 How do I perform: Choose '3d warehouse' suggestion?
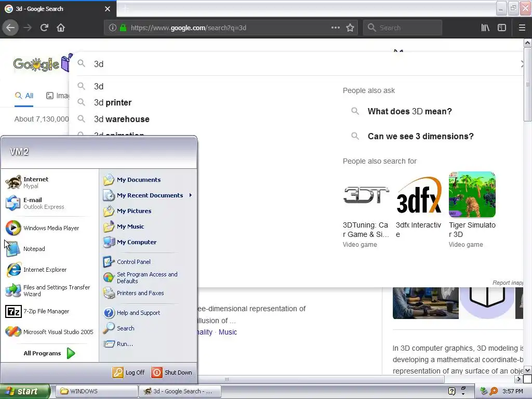122,119
